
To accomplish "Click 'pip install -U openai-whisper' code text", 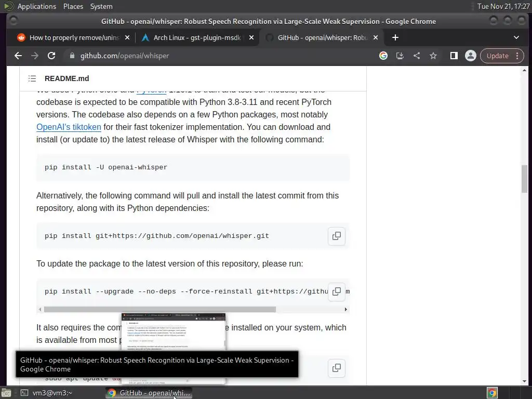I will [x=106, y=167].
